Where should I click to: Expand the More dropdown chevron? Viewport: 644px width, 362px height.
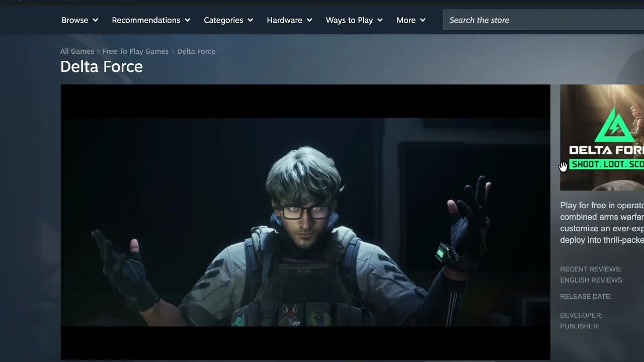point(423,20)
